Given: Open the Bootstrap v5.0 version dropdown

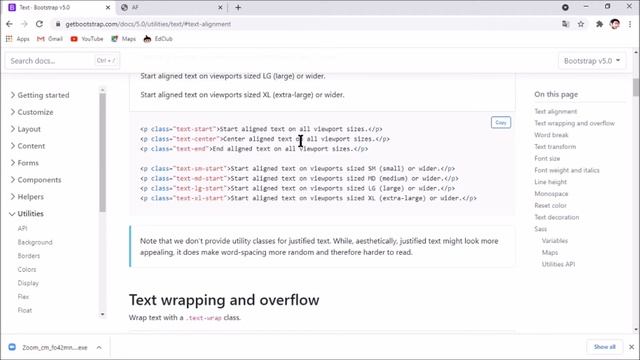Looking at the screenshot, I should click(592, 61).
